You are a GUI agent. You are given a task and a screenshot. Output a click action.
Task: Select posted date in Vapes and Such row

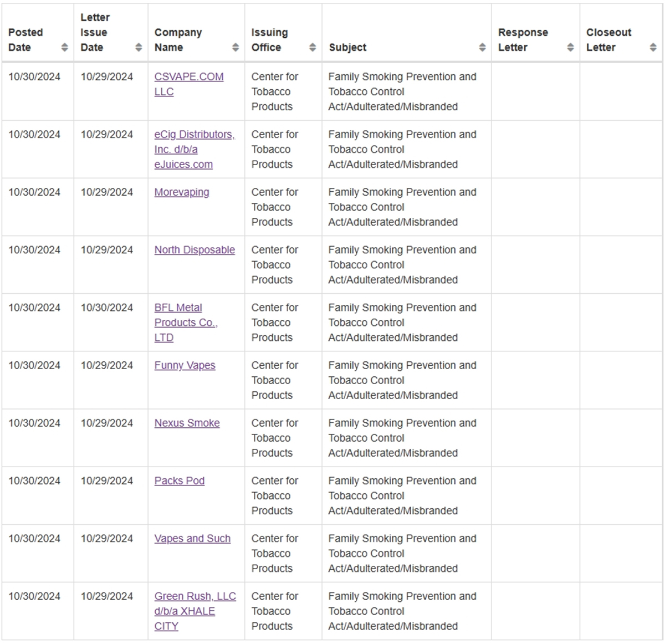click(x=34, y=538)
